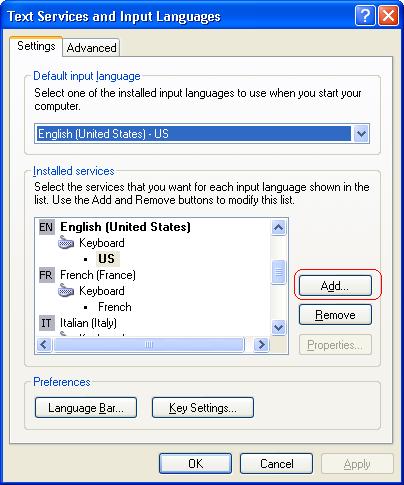Click the horizontal scrollbar right arrow
The height and width of the screenshot is (485, 404).
(x=261, y=344)
